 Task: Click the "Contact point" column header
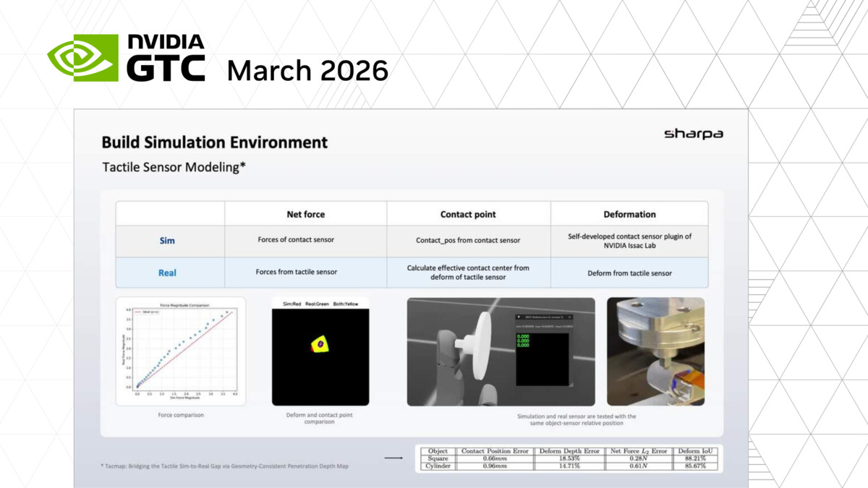468,214
